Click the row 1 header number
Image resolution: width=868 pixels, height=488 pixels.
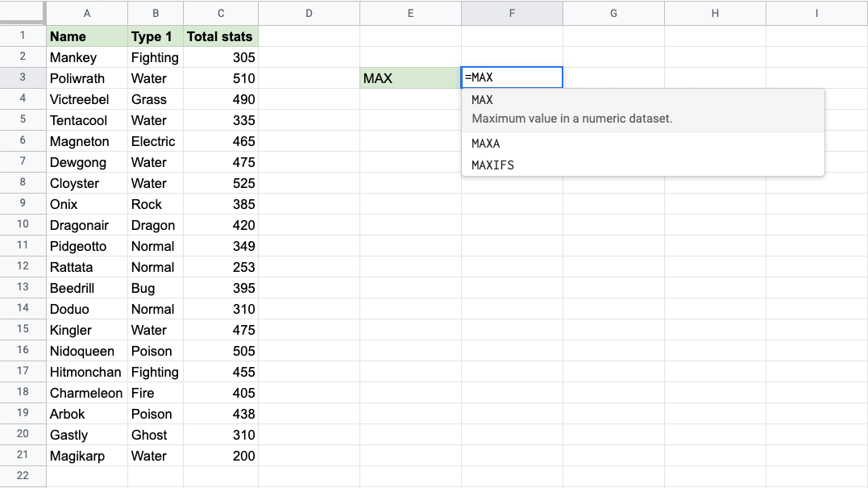click(23, 35)
